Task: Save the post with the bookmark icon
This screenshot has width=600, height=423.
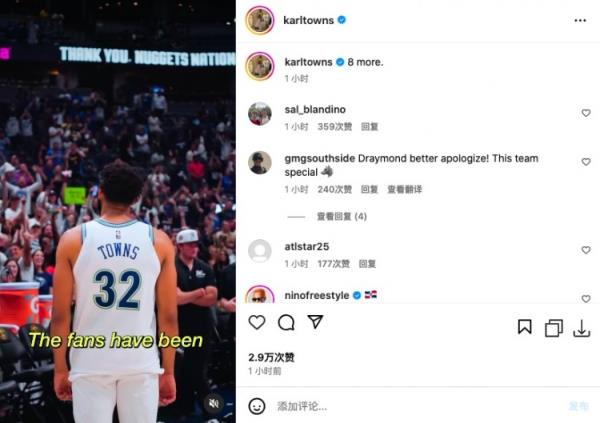Action: tap(525, 327)
